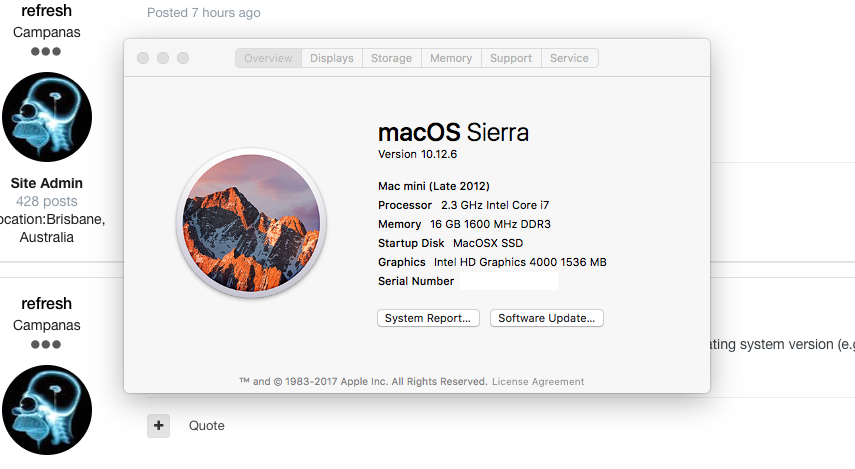Viewport: 855px width, 469px height.
Task: Switch to the Overview tab
Action: 268,58
